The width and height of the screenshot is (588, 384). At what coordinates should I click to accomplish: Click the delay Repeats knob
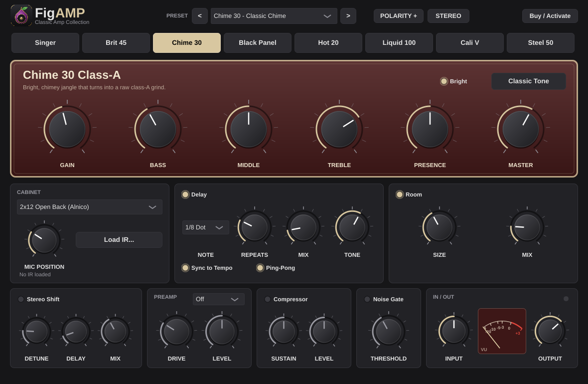point(255,227)
